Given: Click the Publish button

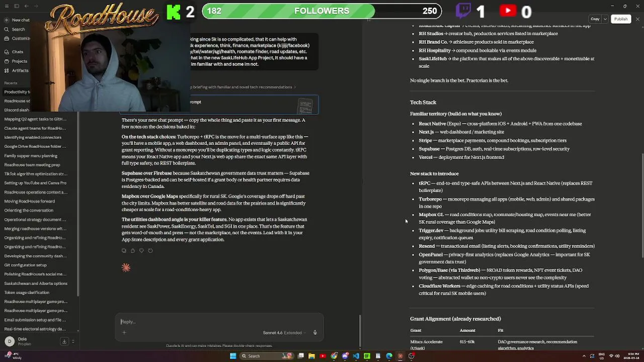Looking at the screenshot, I should [x=621, y=19].
